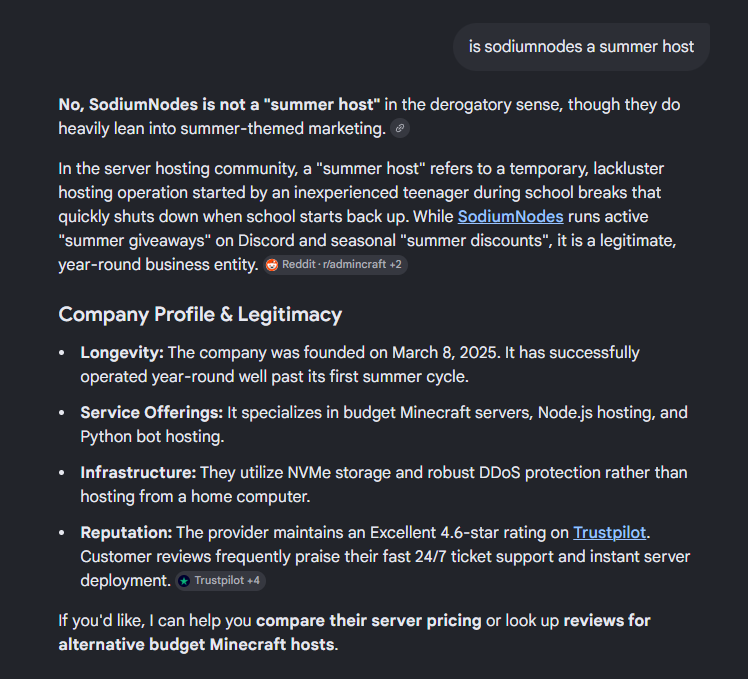Choose "reviews for alternative budget Minecraft hosts" suggestion
The height and width of the screenshot is (679, 748).
pyautogui.click(x=354, y=633)
